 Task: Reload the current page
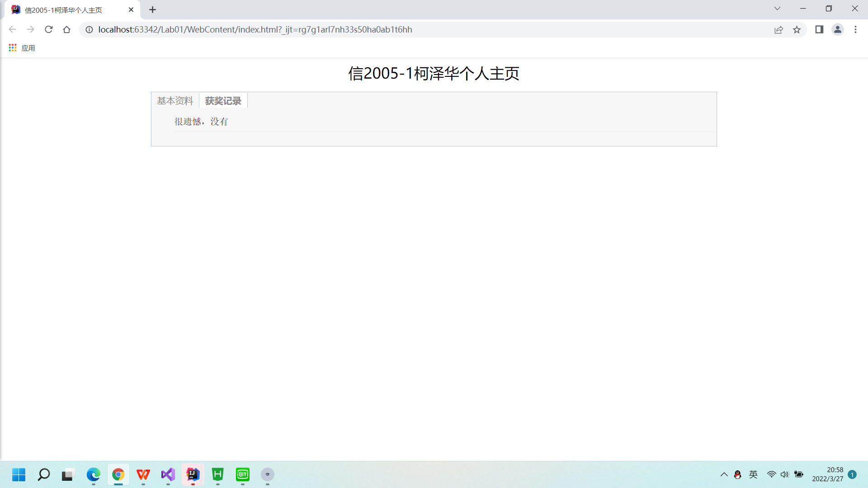(x=49, y=30)
